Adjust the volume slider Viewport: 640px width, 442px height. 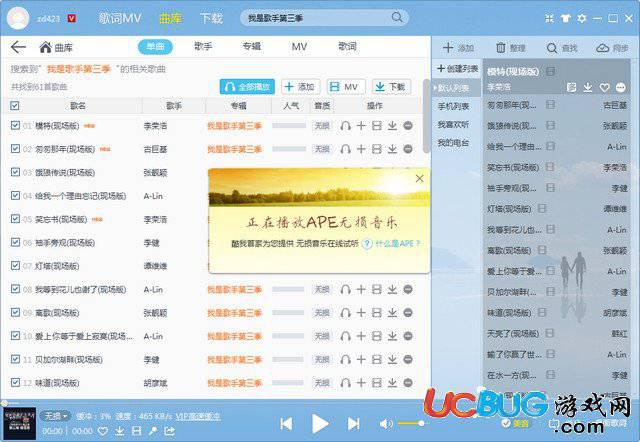pyautogui.click(x=411, y=423)
